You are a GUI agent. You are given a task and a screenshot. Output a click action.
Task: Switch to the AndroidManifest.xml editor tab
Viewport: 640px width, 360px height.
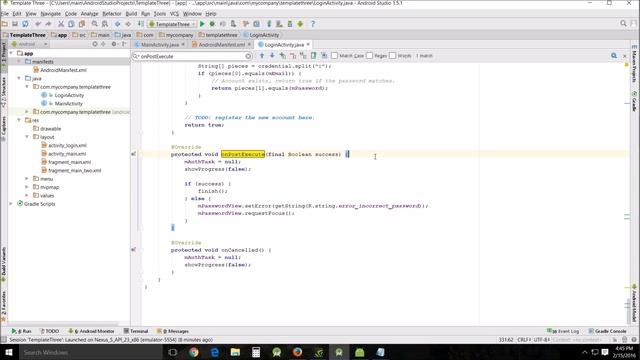[x=221, y=44]
